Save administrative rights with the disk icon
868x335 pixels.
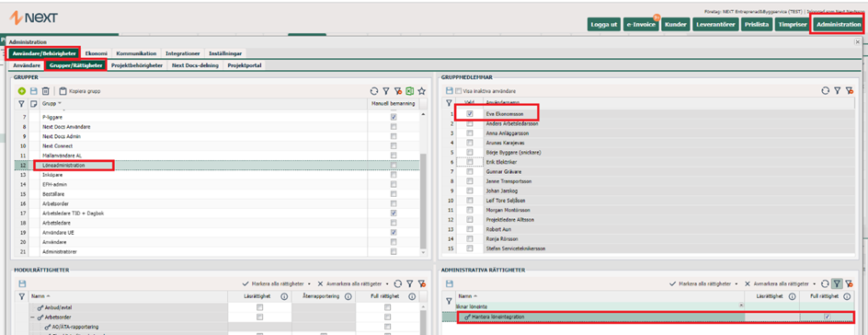(x=449, y=283)
